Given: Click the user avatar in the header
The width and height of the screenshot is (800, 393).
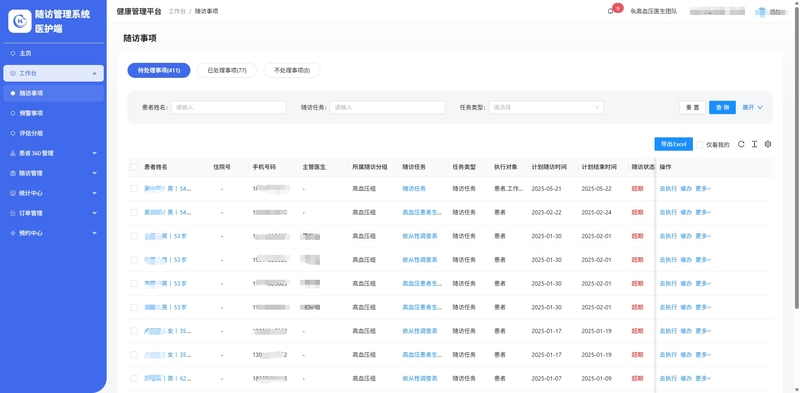Looking at the screenshot, I should 762,11.
